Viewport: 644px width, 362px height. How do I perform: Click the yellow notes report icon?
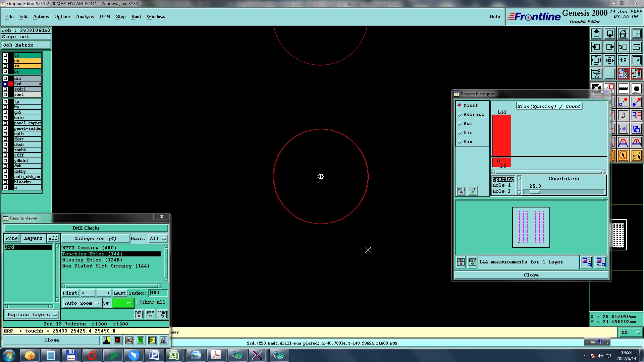(x=152, y=341)
